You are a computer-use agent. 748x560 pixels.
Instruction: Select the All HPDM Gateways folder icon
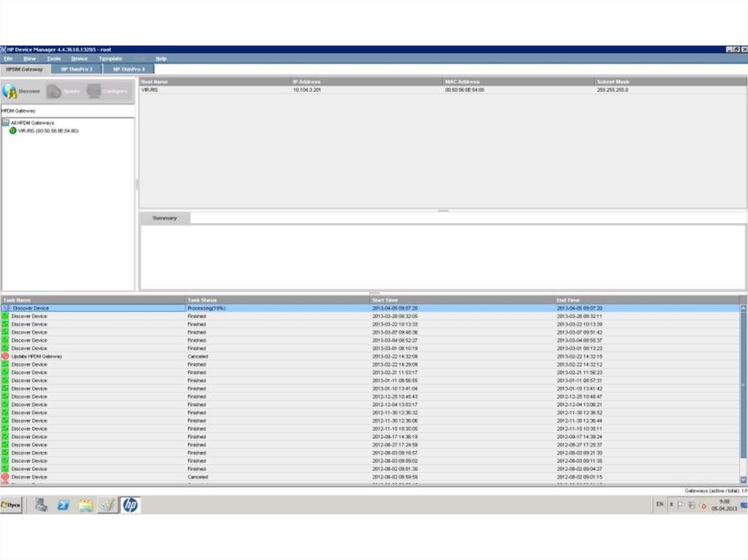point(6,123)
